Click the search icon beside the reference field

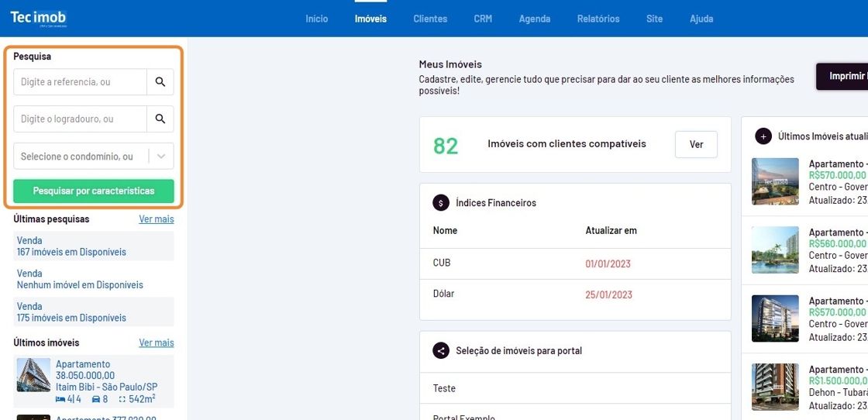(160, 81)
